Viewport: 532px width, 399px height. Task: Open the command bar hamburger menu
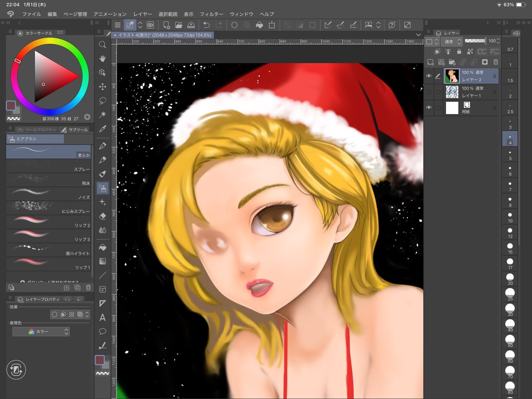pyautogui.click(x=117, y=25)
